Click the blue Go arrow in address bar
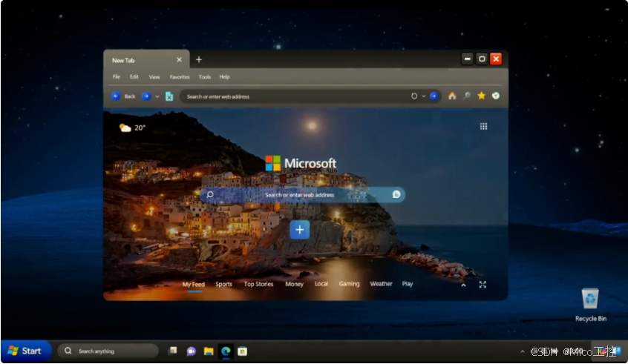The image size is (628, 364). point(434,96)
